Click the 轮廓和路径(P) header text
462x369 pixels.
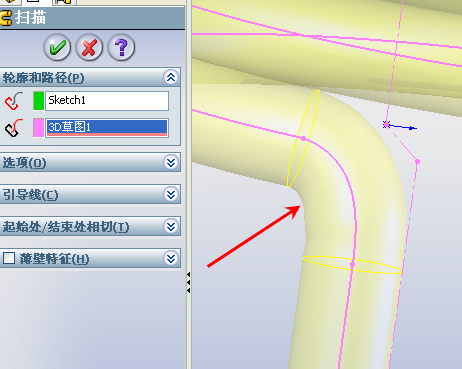tap(43, 78)
